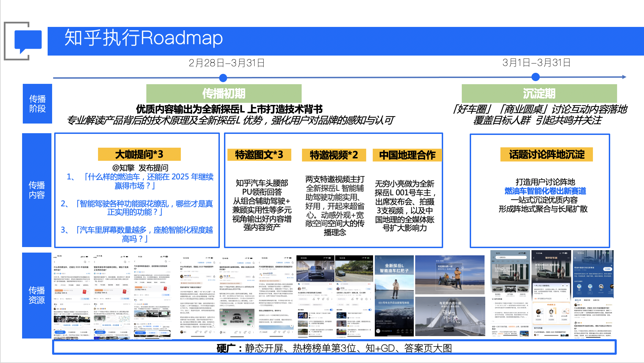
Task: Open the 全新探岳L 智能油车扛把子 poster thumbnail
Action: click(x=394, y=296)
